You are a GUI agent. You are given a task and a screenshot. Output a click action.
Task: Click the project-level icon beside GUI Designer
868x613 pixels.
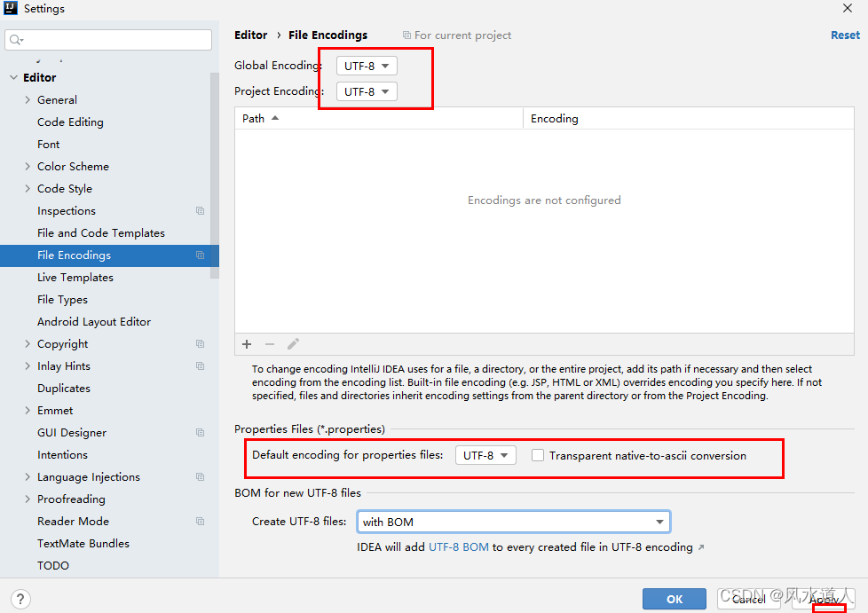coord(200,432)
